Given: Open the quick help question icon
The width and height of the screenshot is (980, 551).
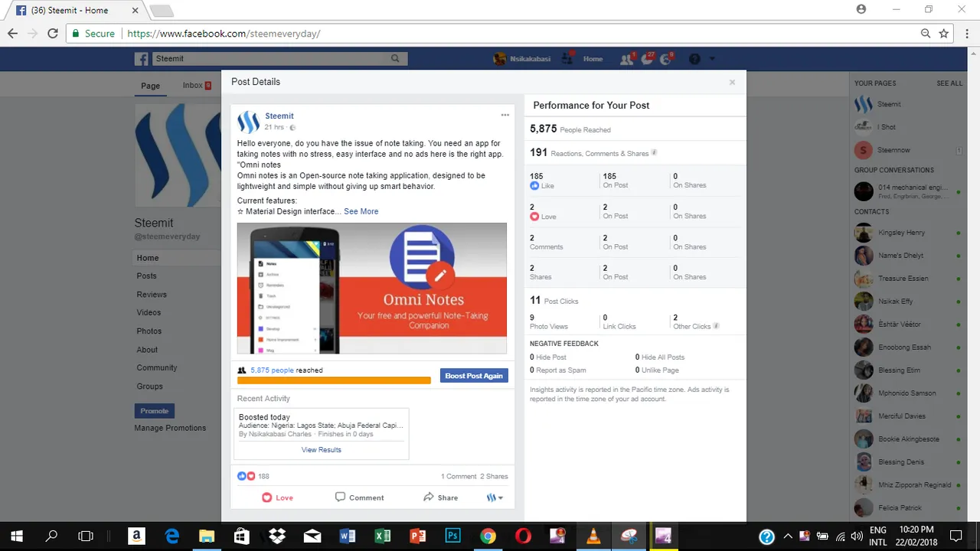Looking at the screenshot, I should pyautogui.click(x=694, y=59).
